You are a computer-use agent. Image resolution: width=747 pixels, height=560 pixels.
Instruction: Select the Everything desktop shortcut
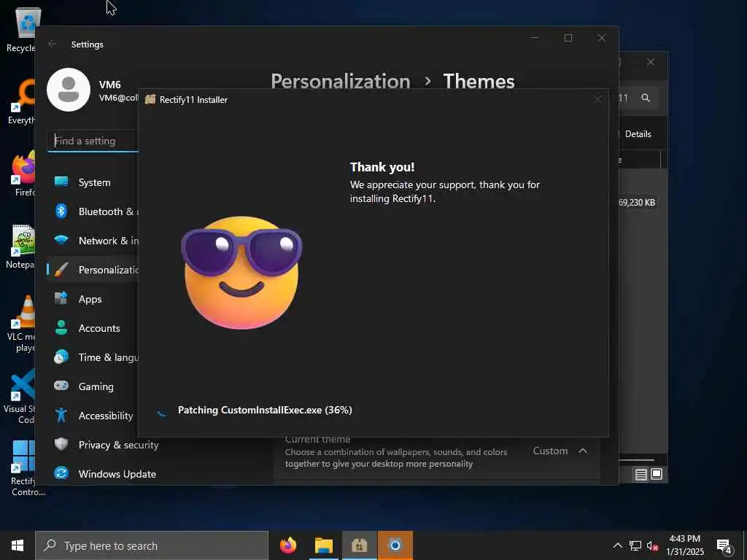point(21,102)
